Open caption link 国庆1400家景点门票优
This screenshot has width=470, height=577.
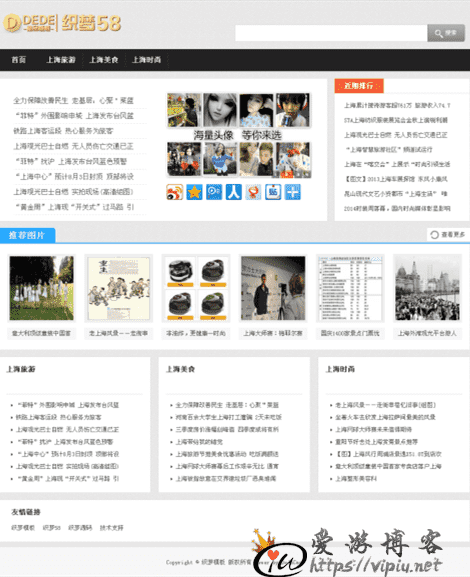click(350, 333)
